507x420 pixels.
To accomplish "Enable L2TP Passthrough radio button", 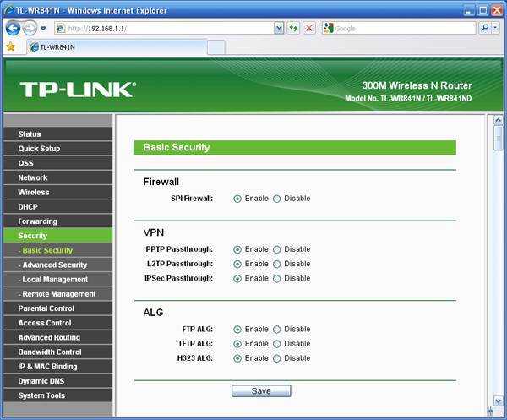I will click(237, 265).
